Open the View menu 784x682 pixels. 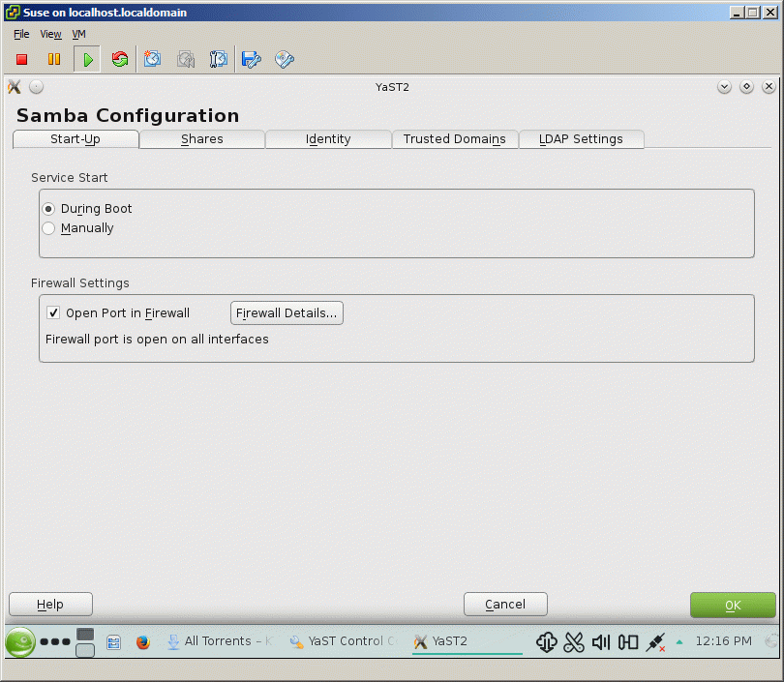[50, 34]
